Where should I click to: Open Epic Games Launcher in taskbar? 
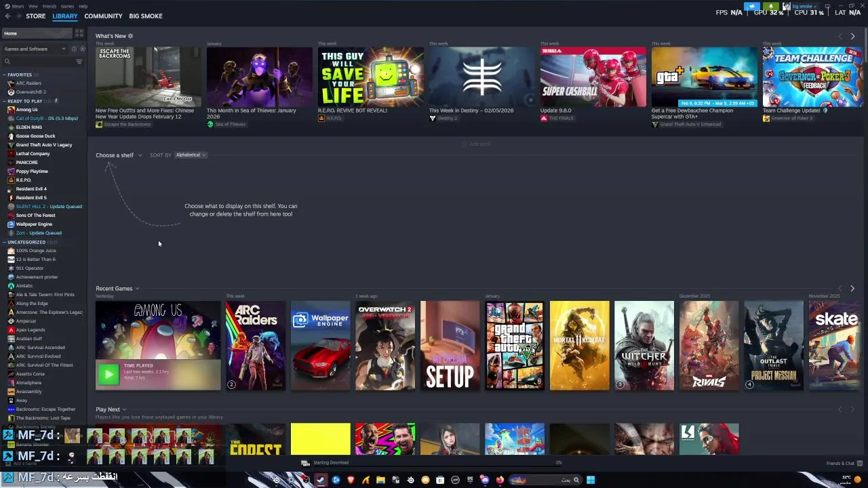[x=470, y=480]
